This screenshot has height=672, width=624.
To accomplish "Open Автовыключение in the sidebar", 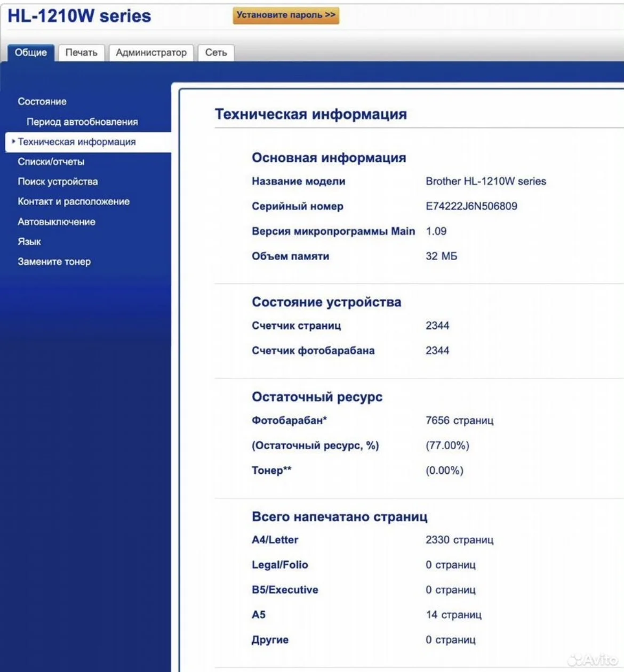I will (x=57, y=222).
